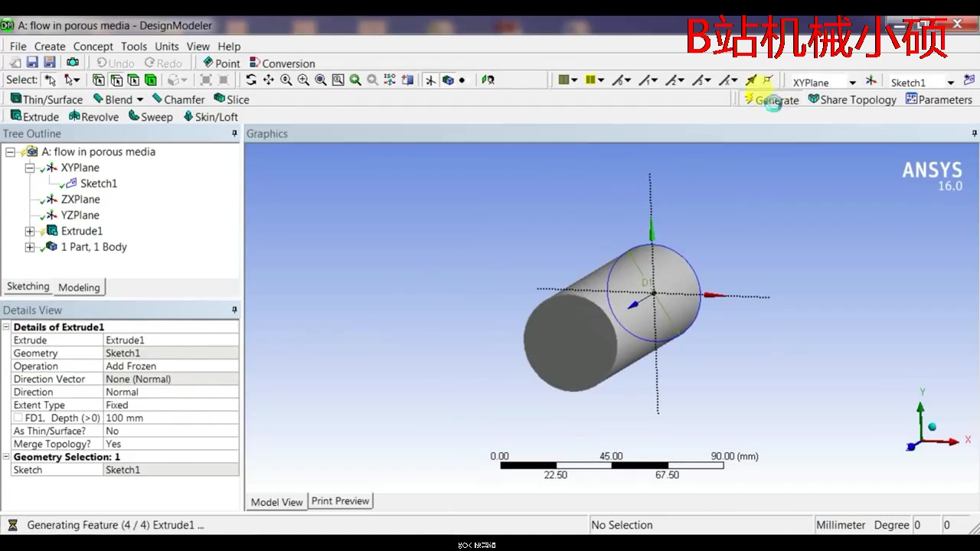Switch to the Print Preview tab

(x=340, y=500)
